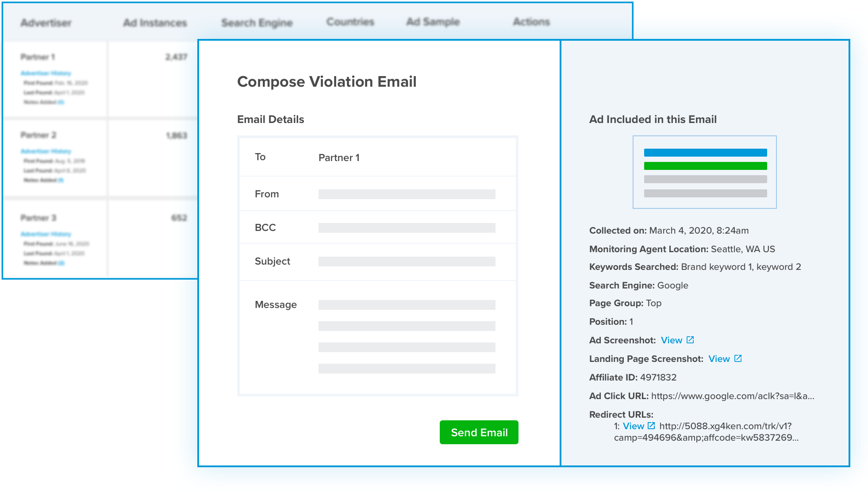Click into the BCC field
The height and width of the screenshot is (492, 868).
(407, 228)
